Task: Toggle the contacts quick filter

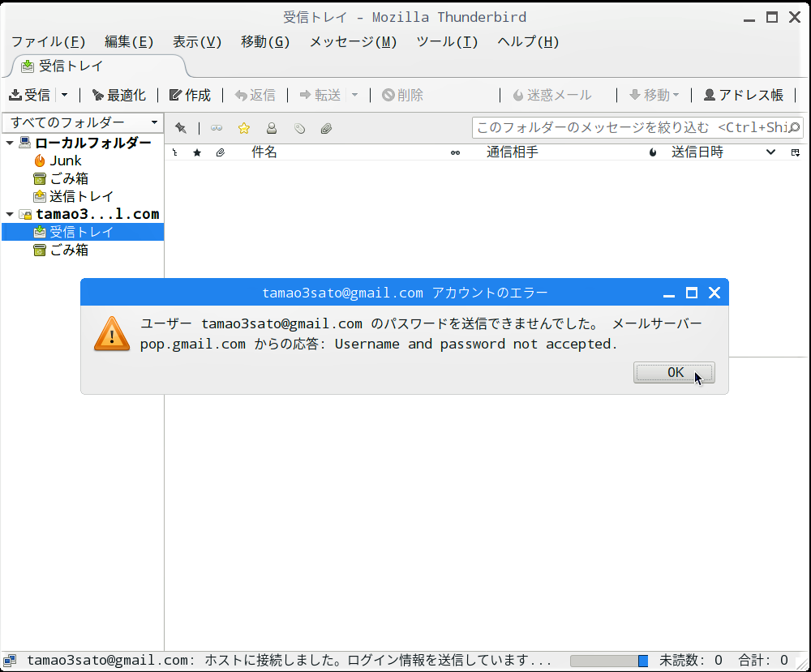Action: (272, 128)
